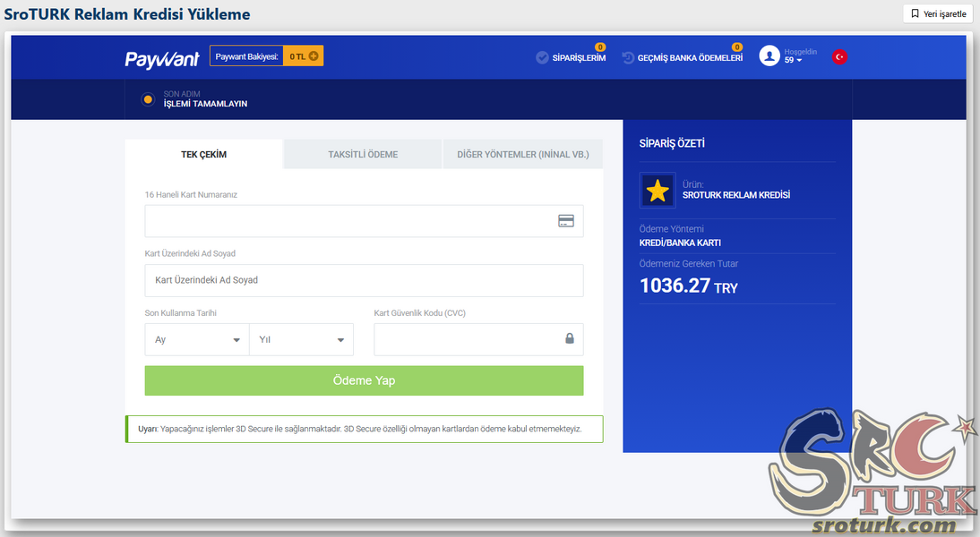
Task: Open the user avatar icon
Action: (x=769, y=55)
